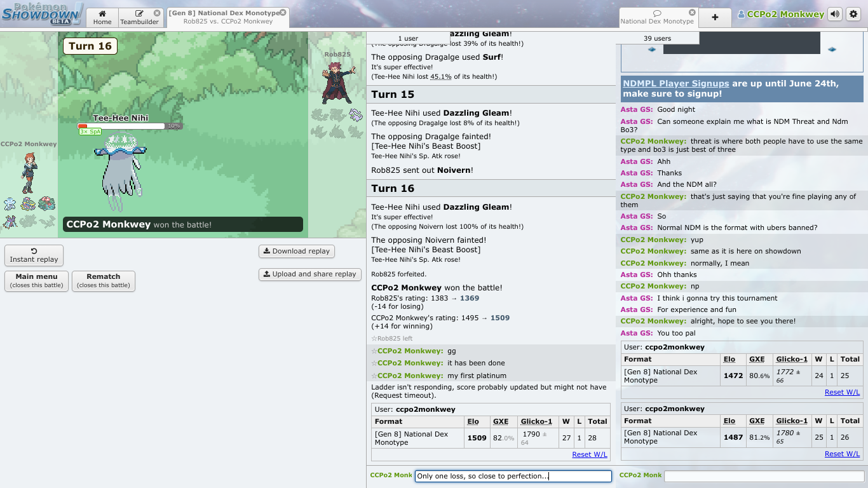
Task: Click CCPo2 Monkwey's trainer sprite
Action: [x=28, y=173]
